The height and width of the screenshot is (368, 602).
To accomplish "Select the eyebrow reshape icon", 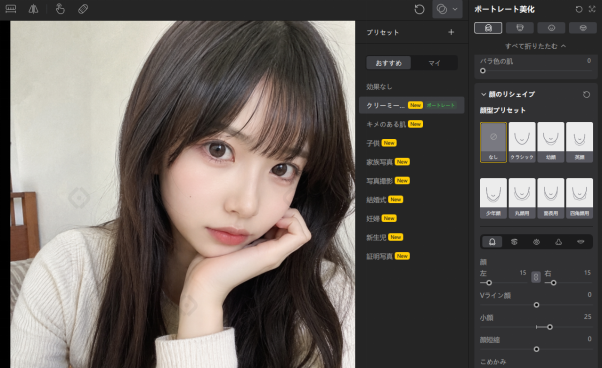I will pyautogui.click(x=514, y=242).
